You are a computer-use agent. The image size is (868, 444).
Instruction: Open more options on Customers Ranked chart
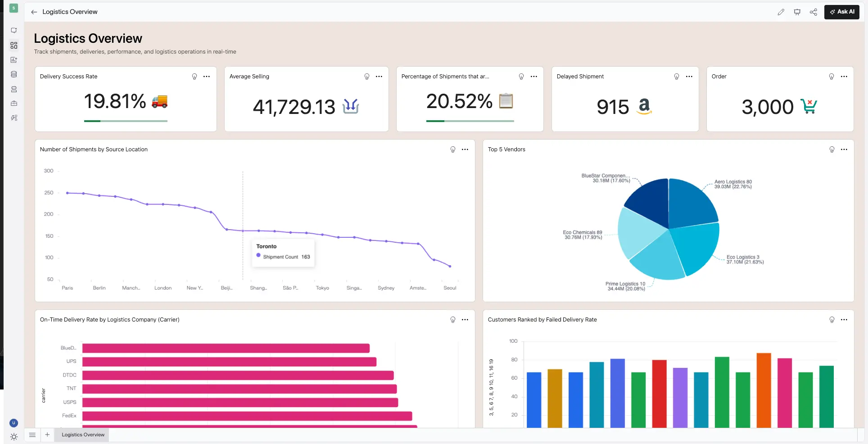(844, 320)
